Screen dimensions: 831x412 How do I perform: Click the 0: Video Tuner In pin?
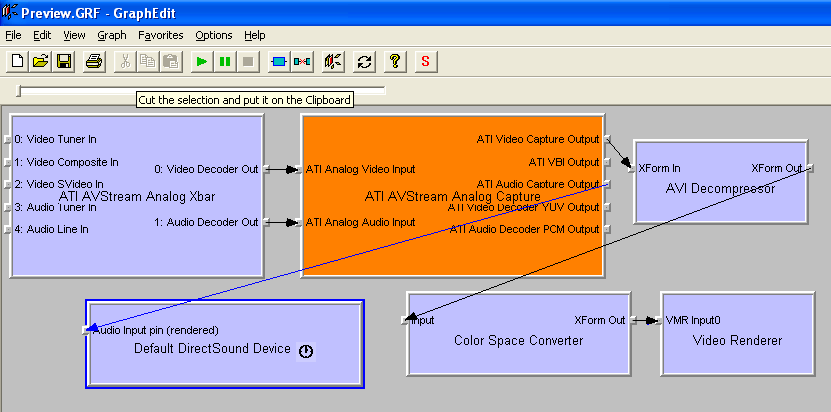coord(7,139)
